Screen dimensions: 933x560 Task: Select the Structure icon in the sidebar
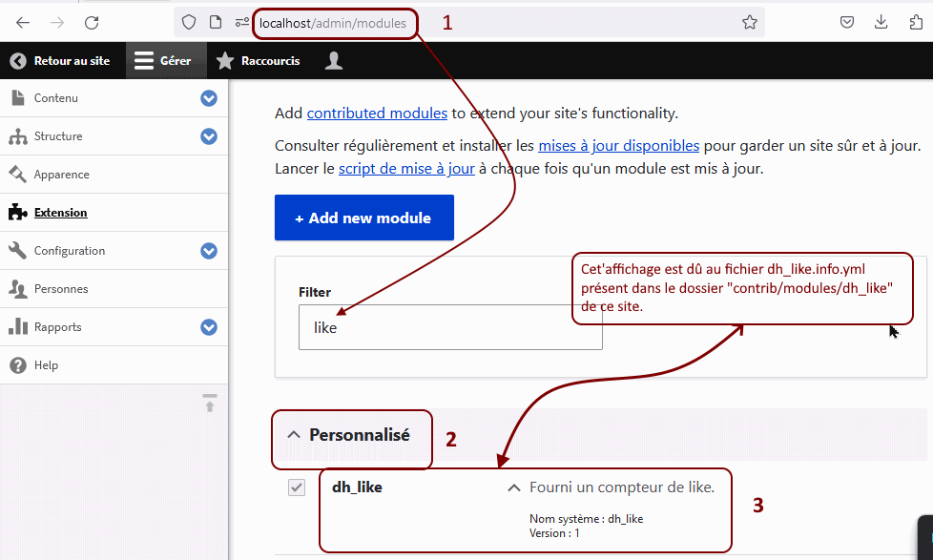[17, 135]
